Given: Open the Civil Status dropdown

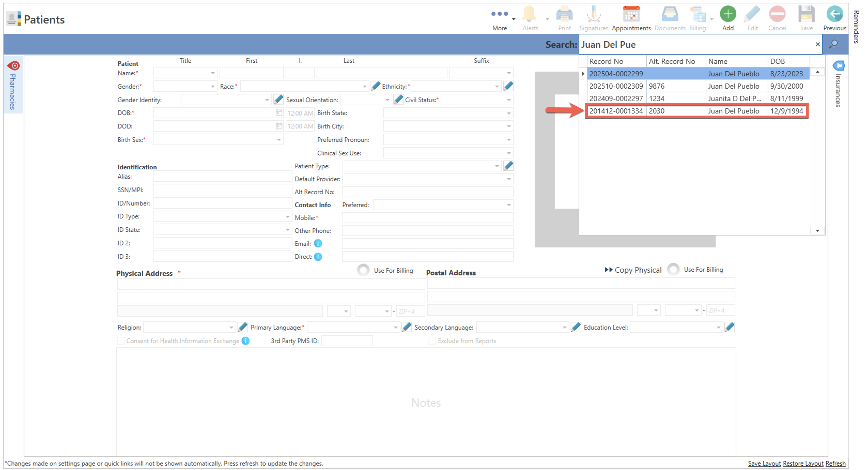Looking at the screenshot, I should click(508, 100).
